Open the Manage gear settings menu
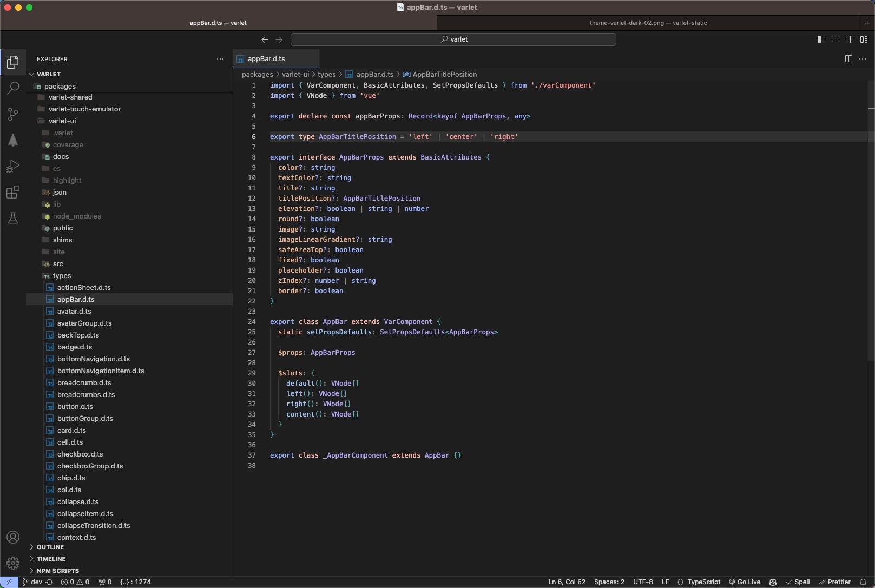This screenshot has height=588, width=875. coord(13,563)
